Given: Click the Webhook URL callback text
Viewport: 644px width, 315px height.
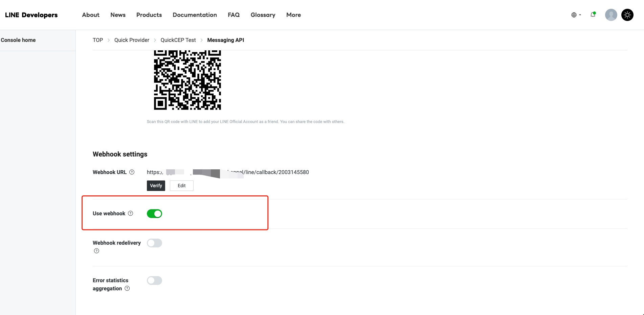Looking at the screenshot, I should [228, 172].
